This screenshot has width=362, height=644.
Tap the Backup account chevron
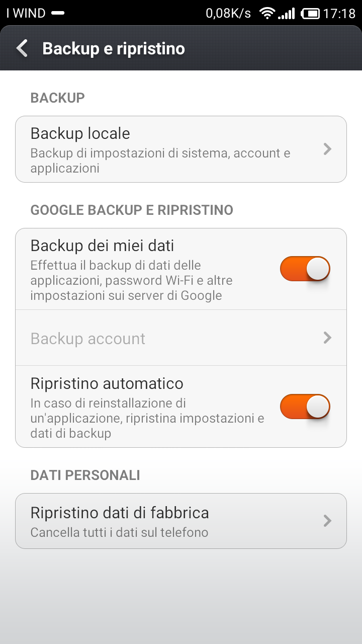[x=327, y=338]
